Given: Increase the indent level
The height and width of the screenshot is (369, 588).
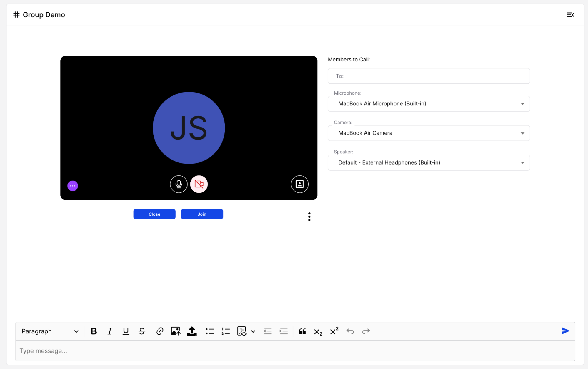Looking at the screenshot, I should (x=284, y=331).
